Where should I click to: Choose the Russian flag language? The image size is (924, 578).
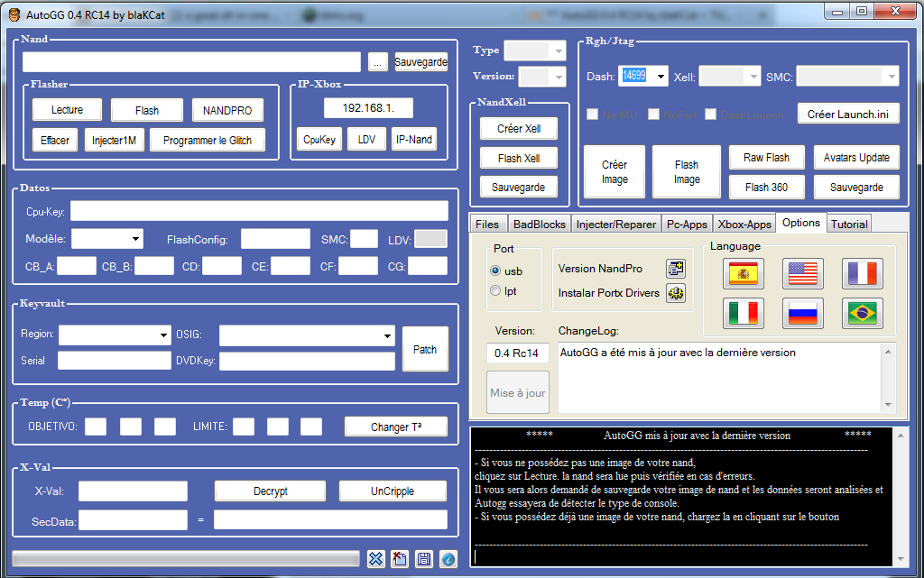tap(802, 313)
